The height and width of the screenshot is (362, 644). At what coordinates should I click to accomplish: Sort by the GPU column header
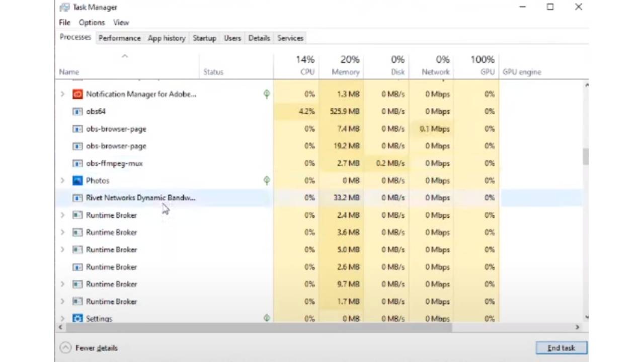[x=476, y=65]
